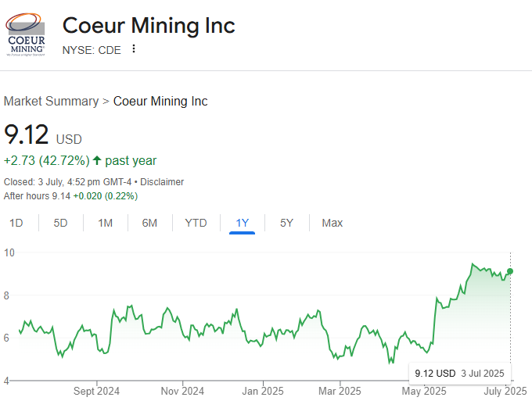Click the chart line near Mar 2025
The width and height of the screenshot is (532, 408).
coord(338,357)
